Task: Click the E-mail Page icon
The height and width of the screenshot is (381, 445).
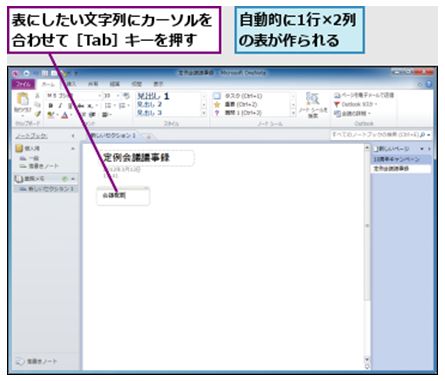Action: (x=337, y=95)
